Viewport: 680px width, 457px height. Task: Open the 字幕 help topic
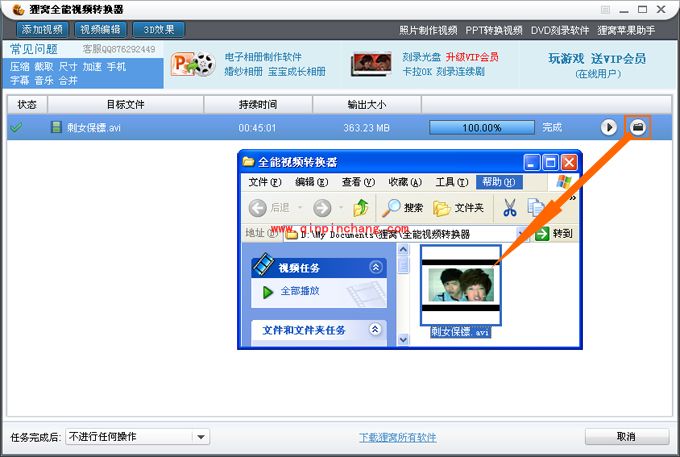point(20,80)
